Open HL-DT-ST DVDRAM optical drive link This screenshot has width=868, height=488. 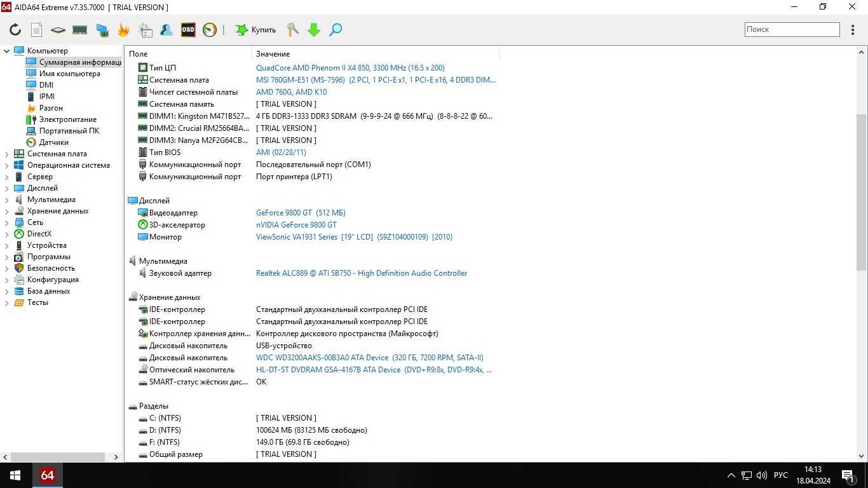374,370
